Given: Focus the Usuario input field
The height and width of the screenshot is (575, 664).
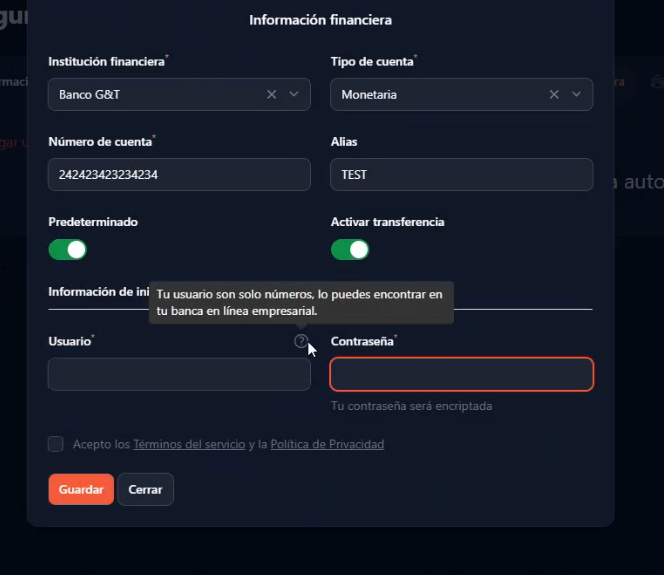Looking at the screenshot, I should [x=179, y=374].
